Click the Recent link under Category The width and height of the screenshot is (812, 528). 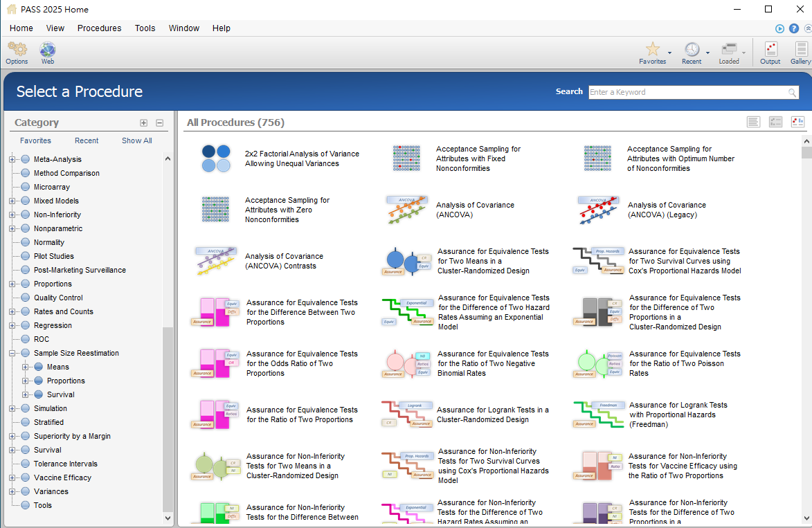(x=87, y=140)
